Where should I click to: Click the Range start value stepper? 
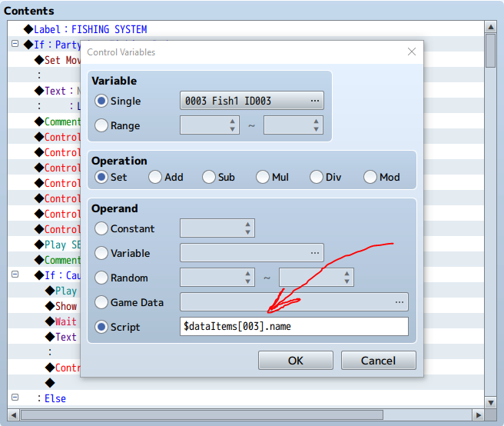tap(232, 125)
